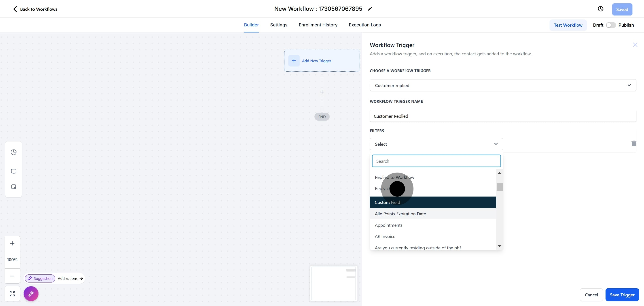
Task: Click the Workflow Trigger Name field
Action: [503, 116]
